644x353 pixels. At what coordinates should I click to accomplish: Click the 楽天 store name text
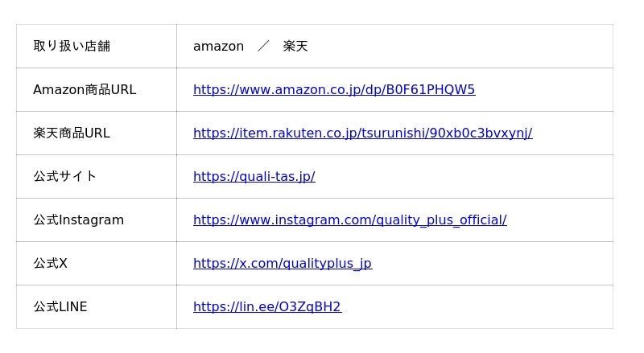tap(295, 47)
